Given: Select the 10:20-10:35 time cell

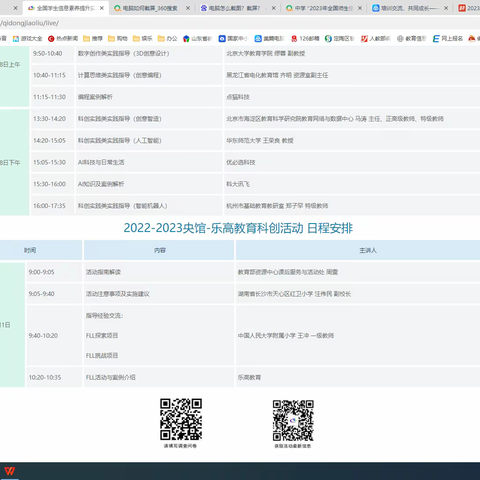Looking at the screenshot, I should 54,377.
